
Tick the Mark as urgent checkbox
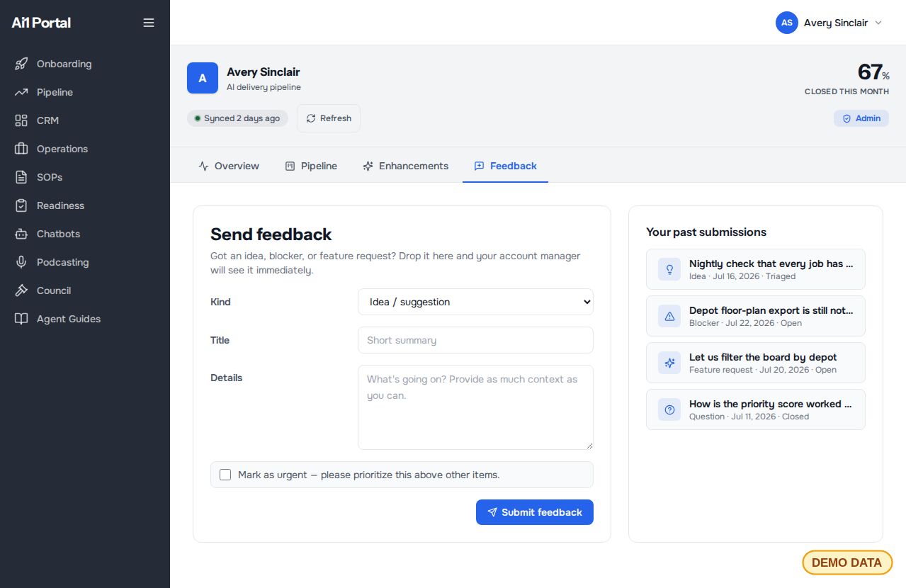225,475
